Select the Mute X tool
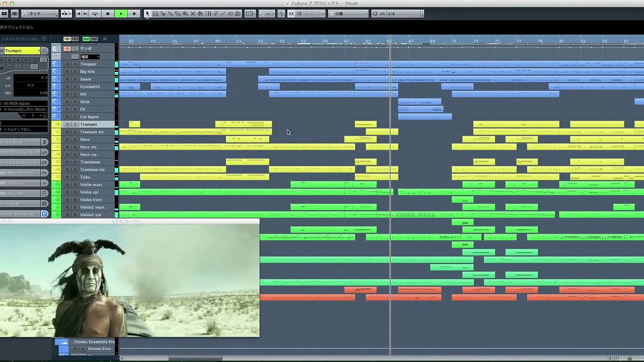Image resolution: width=644 pixels, height=362 pixels. coord(193,14)
